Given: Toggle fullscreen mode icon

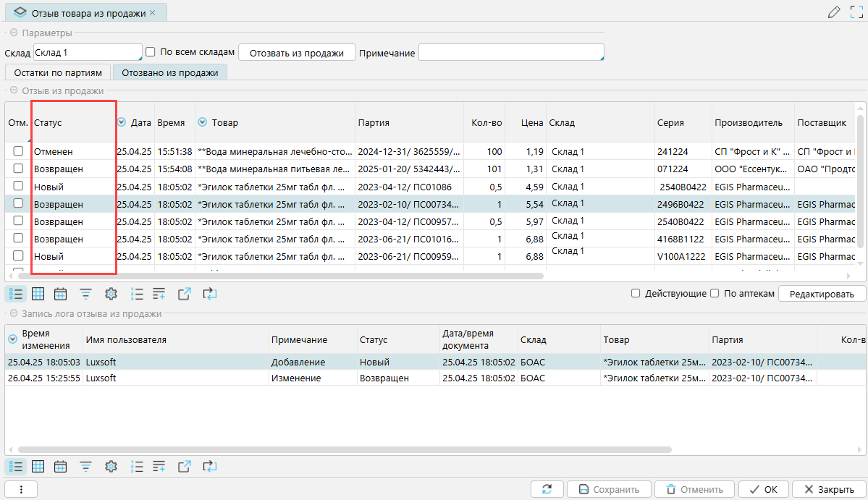Looking at the screenshot, I should 856,12.
